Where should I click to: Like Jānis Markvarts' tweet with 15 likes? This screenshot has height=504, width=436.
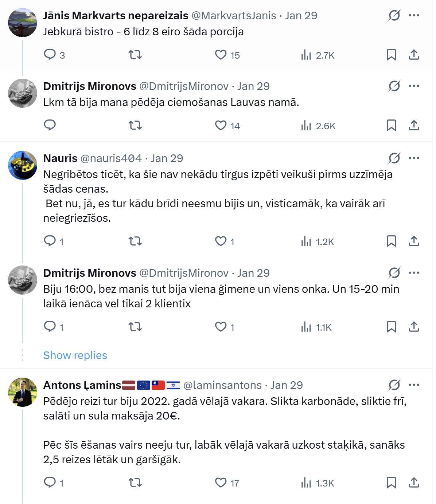click(221, 55)
